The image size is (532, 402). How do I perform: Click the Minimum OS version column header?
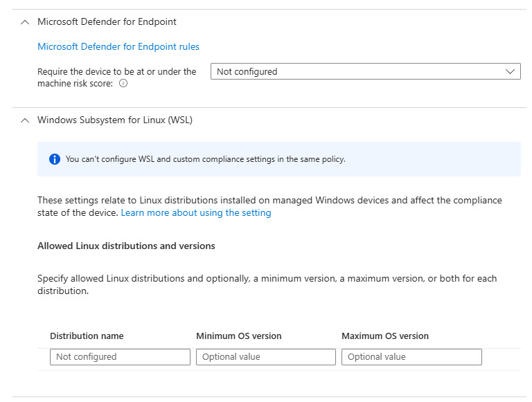pos(239,336)
